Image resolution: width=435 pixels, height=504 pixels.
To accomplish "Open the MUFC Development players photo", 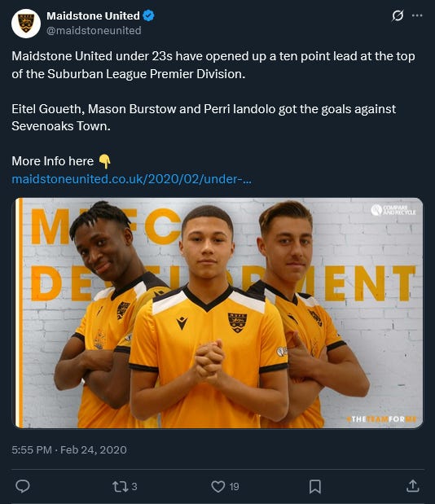I will coord(217,313).
